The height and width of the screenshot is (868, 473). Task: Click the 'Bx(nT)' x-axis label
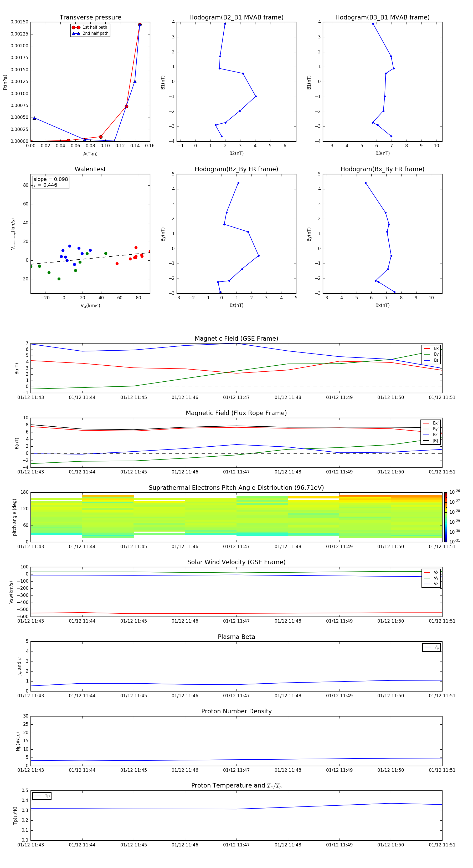coord(382,305)
